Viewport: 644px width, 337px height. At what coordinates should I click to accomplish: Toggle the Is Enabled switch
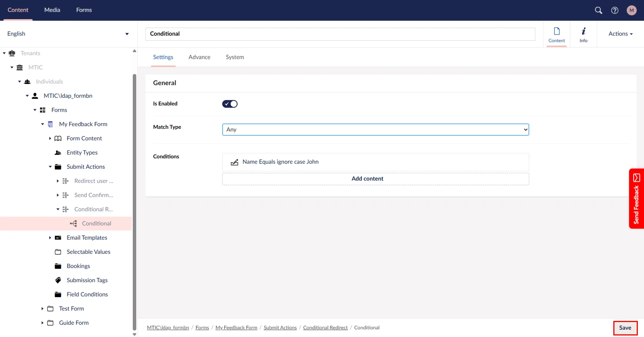coord(230,104)
